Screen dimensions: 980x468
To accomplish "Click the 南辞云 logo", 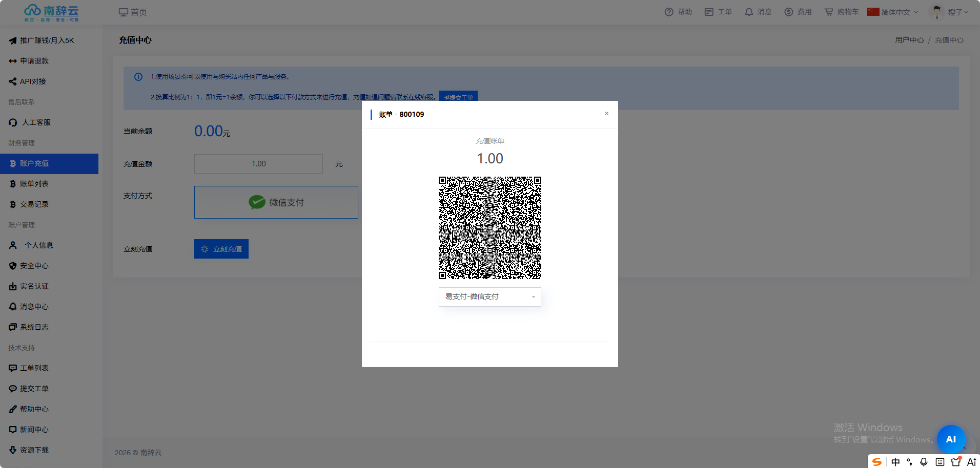I will point(51,12).
